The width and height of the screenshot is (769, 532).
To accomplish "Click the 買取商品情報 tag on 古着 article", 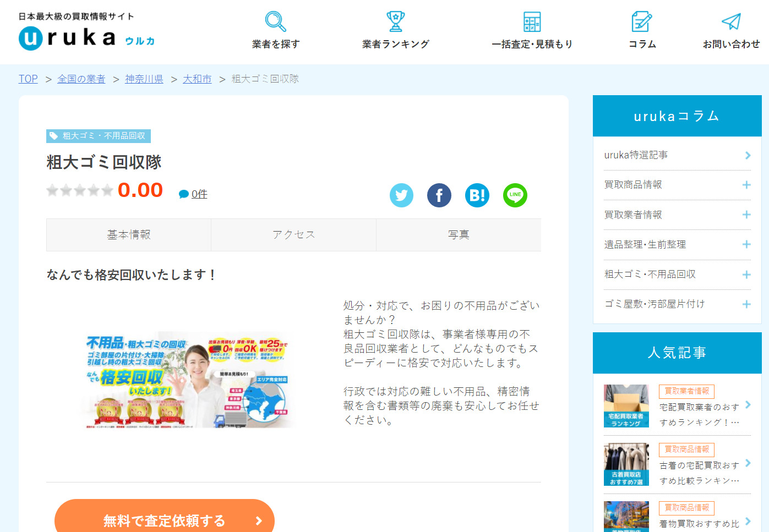I will click(686, 449).
